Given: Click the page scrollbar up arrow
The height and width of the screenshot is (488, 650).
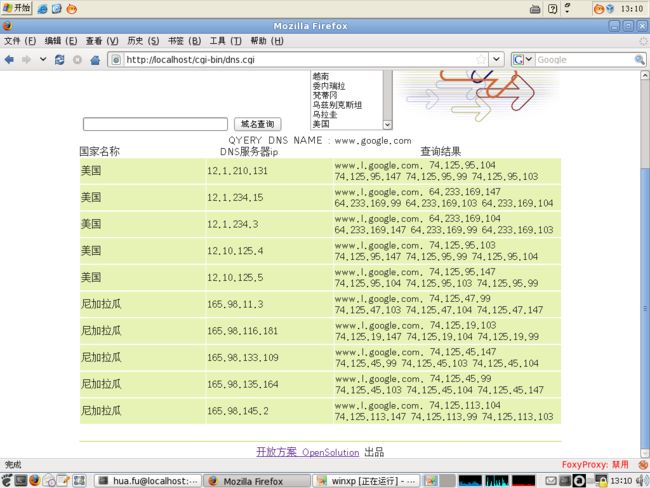Looking at the screenshot, I should [645, 75].
